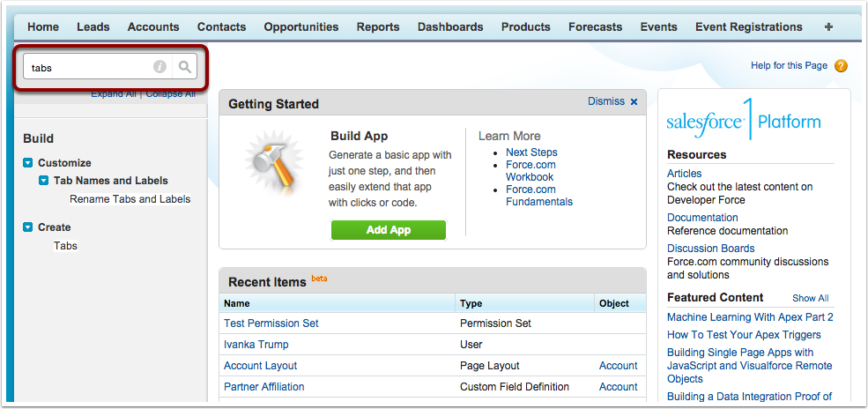The height and width of the screenshot is (409, 868).
Task: Open the Documentation resource link
Action: click(x=702, y=218)
